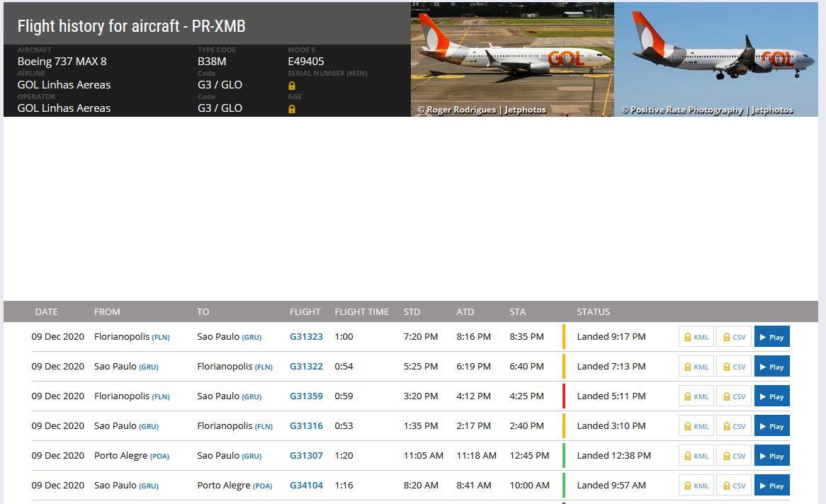The height and width of the screenshot is (504, 826).
Task: Open POA origin link in G31307 row
Action: (159, 456)
